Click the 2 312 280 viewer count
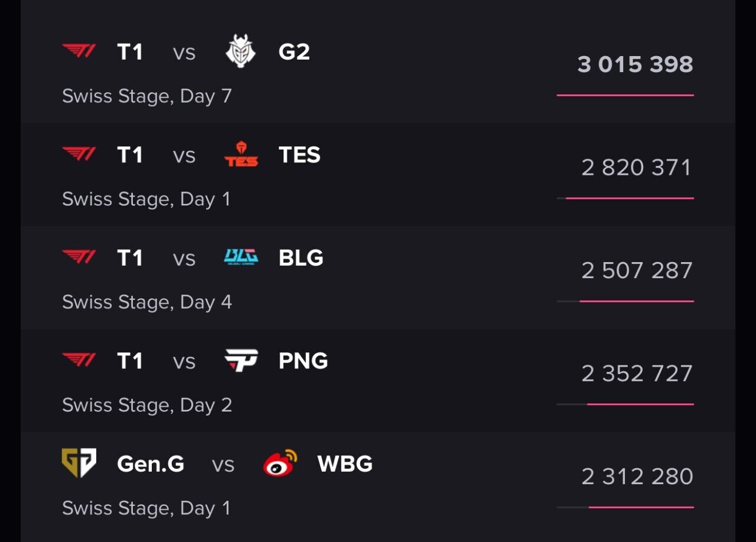Image resolution: width=756 pixels, height=542 pixels. (x=637, y=476)
